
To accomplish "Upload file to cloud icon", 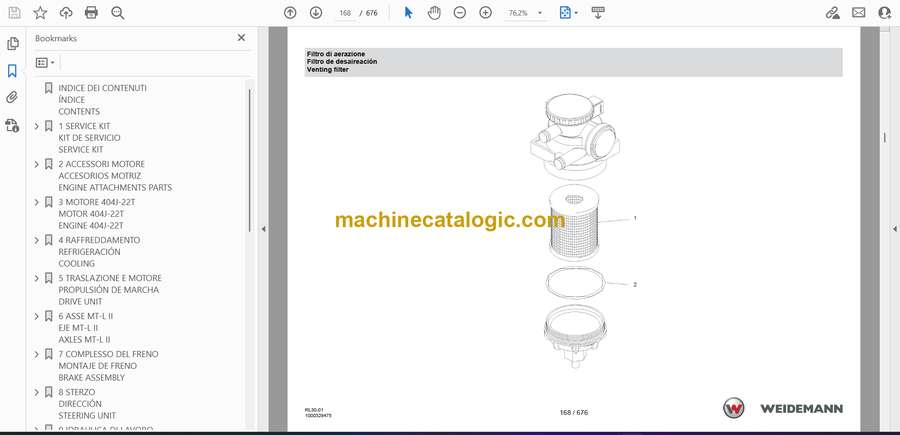I will tap(66, 13).
